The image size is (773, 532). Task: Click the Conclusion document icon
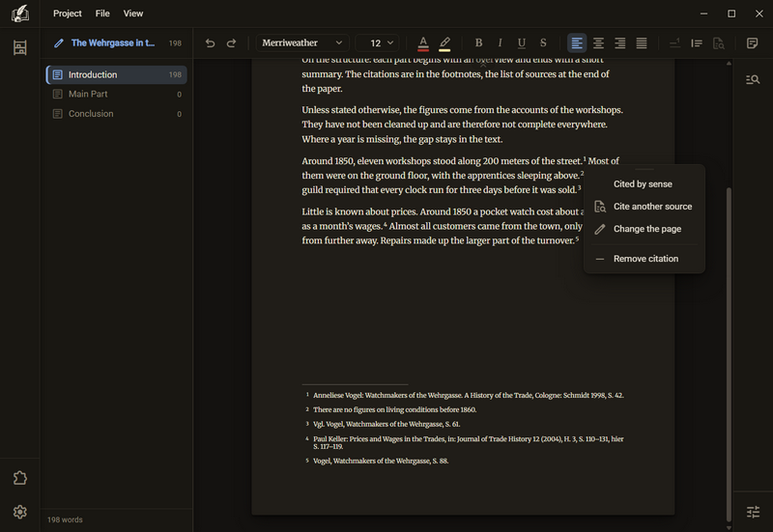point(58,114)
